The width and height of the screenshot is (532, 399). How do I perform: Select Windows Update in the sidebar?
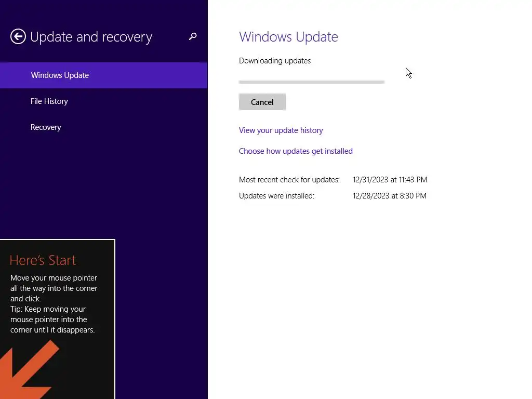(103, 75)
